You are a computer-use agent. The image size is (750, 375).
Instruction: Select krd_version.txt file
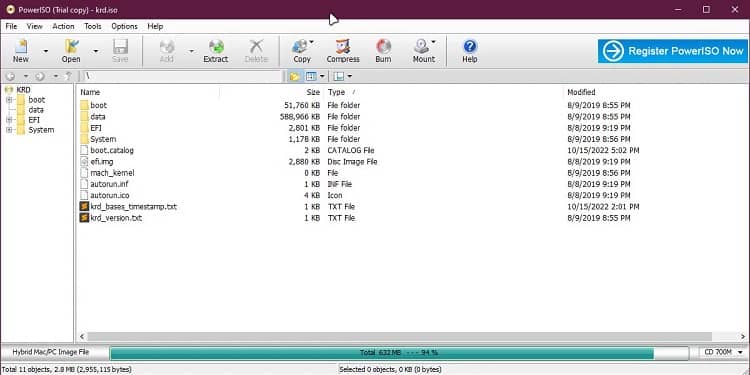point(116,218)
